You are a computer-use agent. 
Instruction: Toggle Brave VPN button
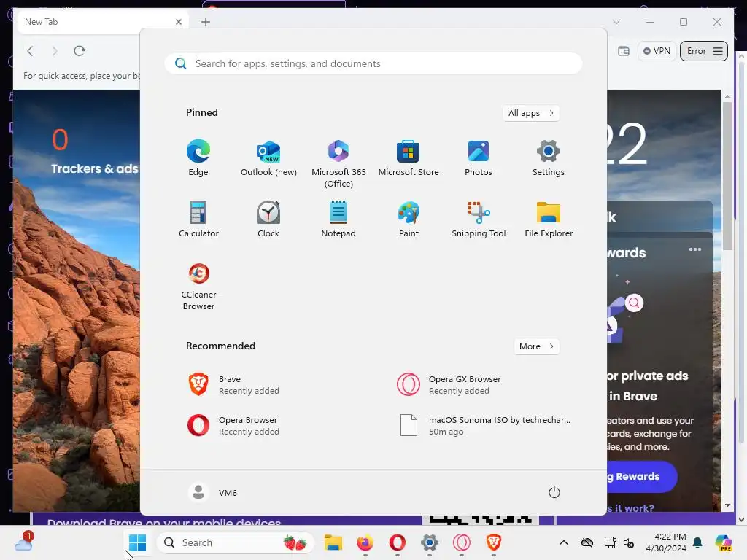657,51
